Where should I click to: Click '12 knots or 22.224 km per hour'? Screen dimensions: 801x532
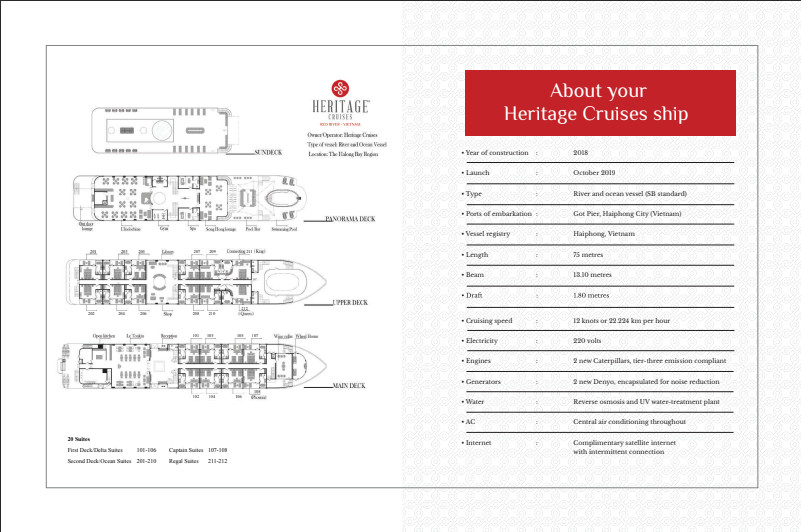621,321
